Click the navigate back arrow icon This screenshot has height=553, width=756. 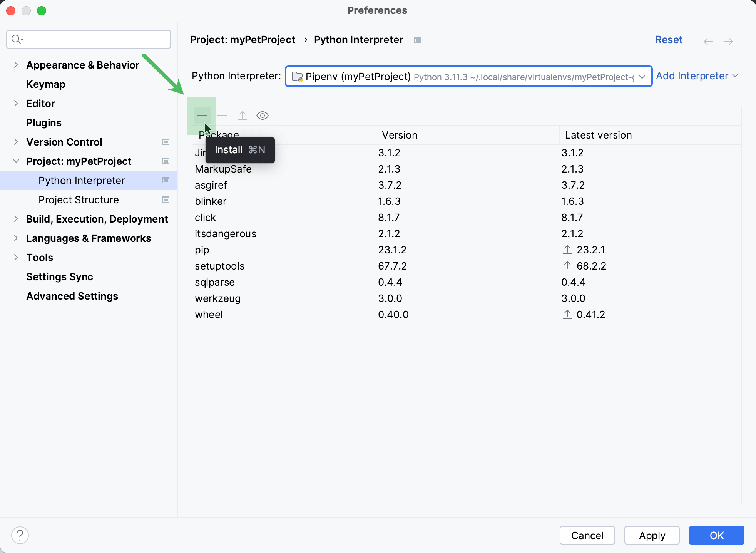click(x=708, y=41)
